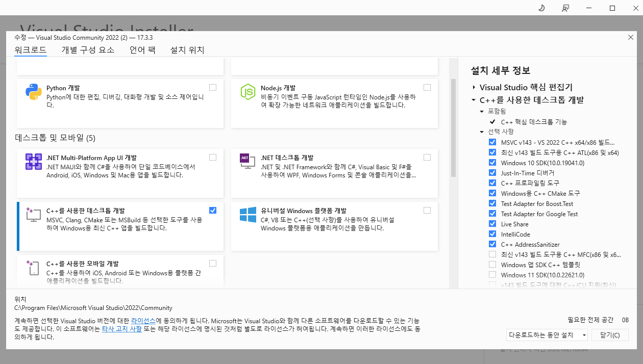Screen dimensions: 643x364
Task: Disable Live Share component
Action: [x=492, y=224]
